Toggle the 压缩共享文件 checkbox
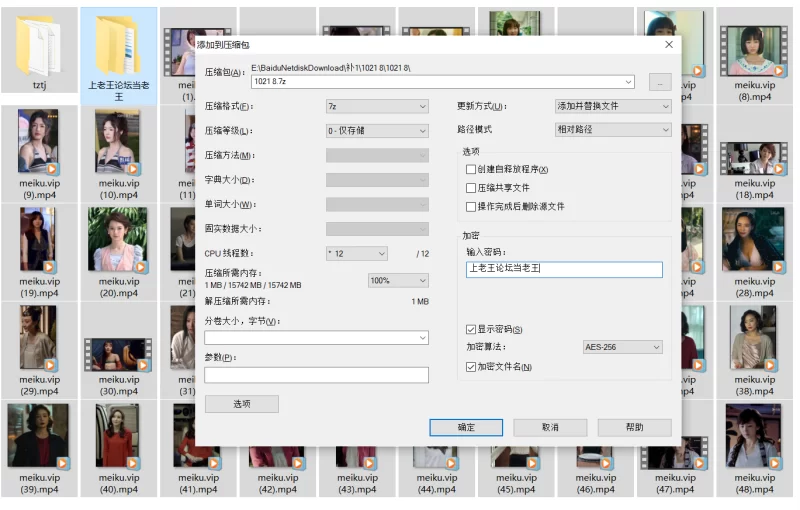800x510 pixels. [471, 188]
